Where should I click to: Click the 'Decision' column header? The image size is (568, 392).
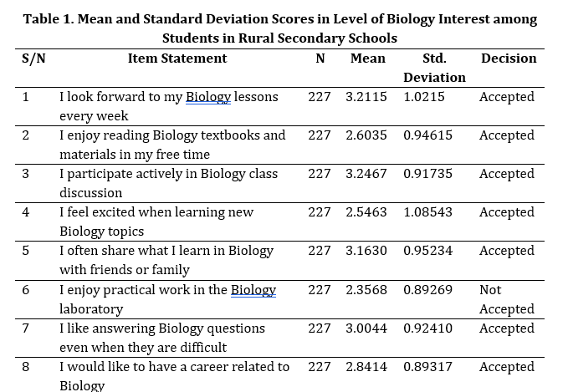(x=509, y=59)
